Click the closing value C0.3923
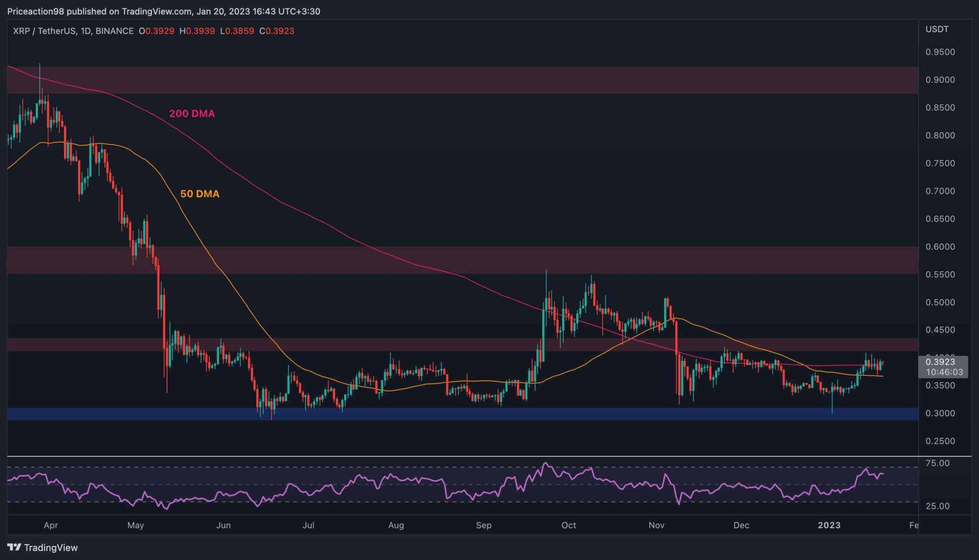Image resolution: width=979 pixels, height=560 pixels. pos(276,31)
